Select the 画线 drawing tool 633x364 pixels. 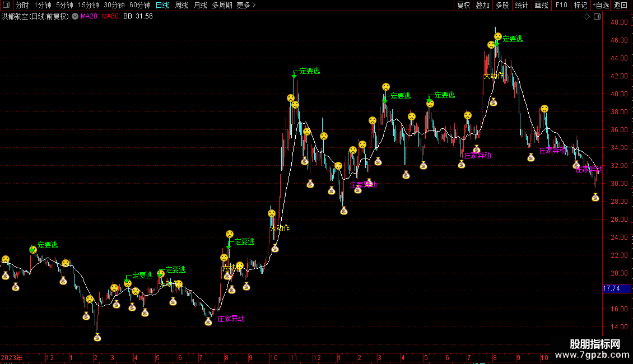point(542,5)
